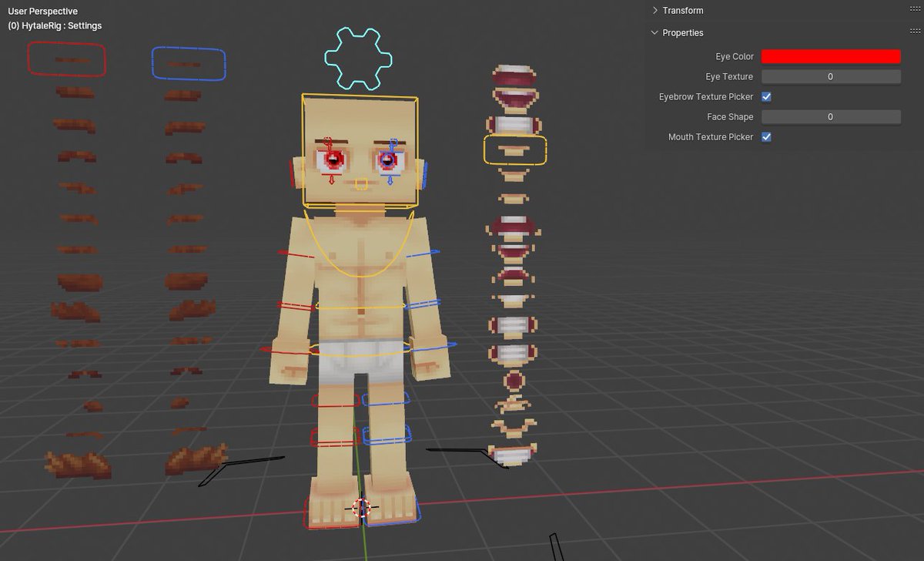Click the 'Eye Color' property label
Viewport: 924px width, 561px height.
(x=734, y=56)
